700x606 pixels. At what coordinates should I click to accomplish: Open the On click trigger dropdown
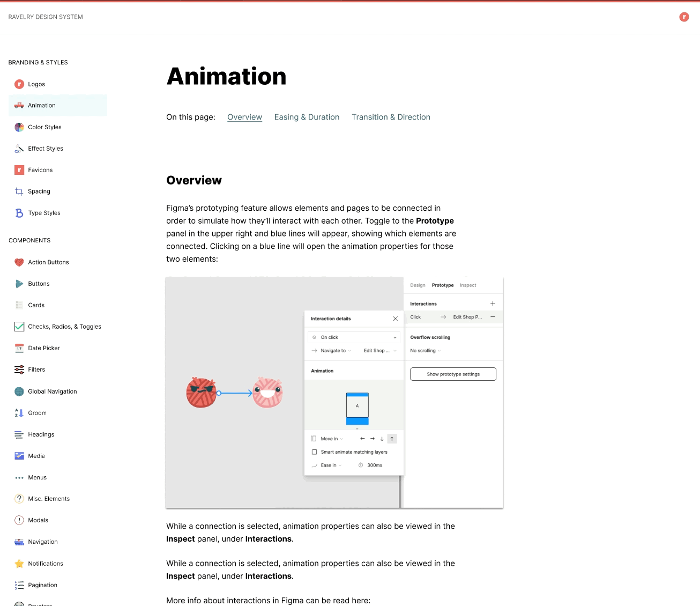coord(354,337)
